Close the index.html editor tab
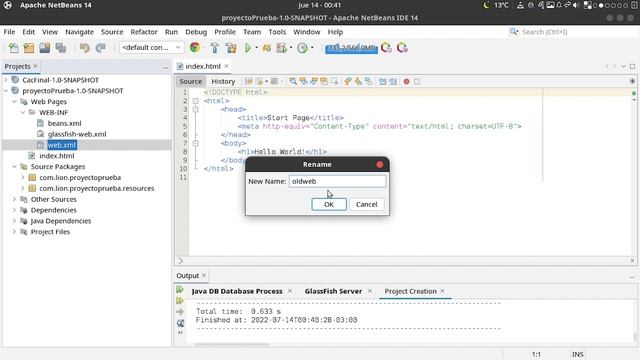The image size is (640, 360). coord(227,66)
